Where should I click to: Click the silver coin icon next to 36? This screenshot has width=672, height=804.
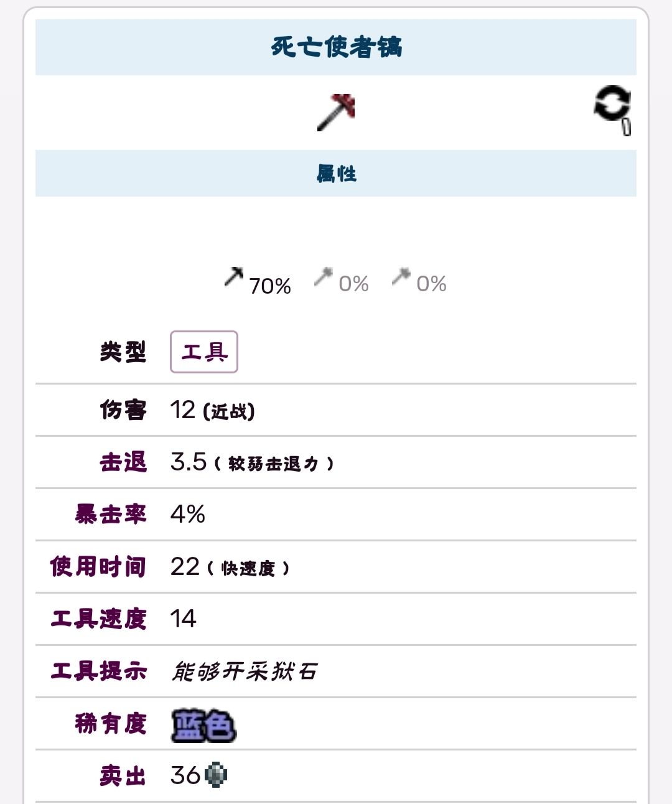216,775
